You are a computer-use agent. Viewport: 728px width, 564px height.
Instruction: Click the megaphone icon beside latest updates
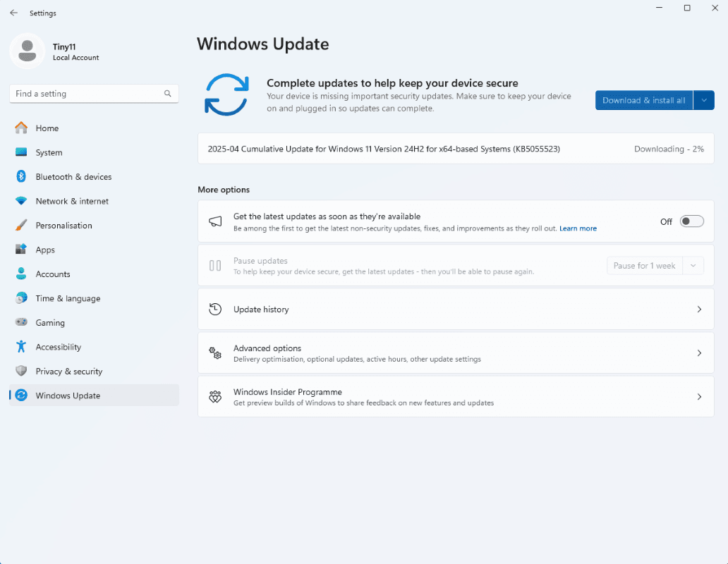[x=215, y=221]
